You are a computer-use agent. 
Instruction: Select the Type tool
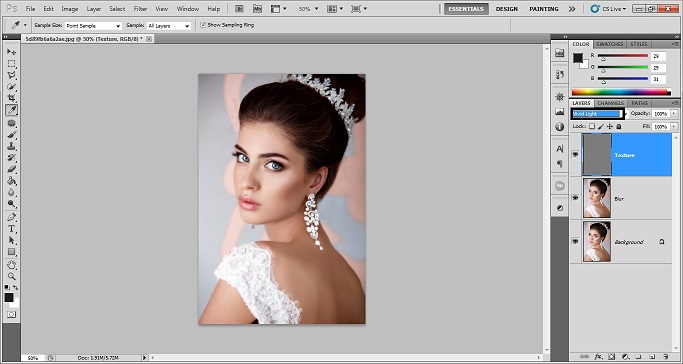(x=11, y=229)
